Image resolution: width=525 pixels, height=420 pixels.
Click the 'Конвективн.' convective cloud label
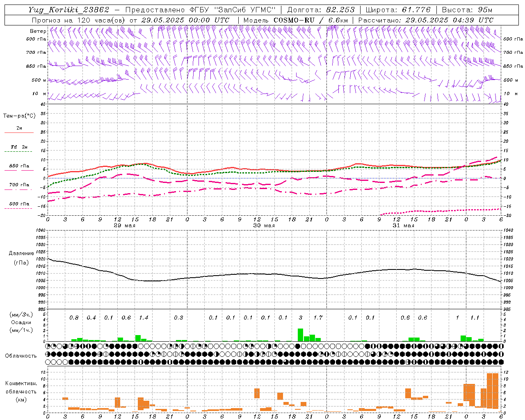pos(21,383)
